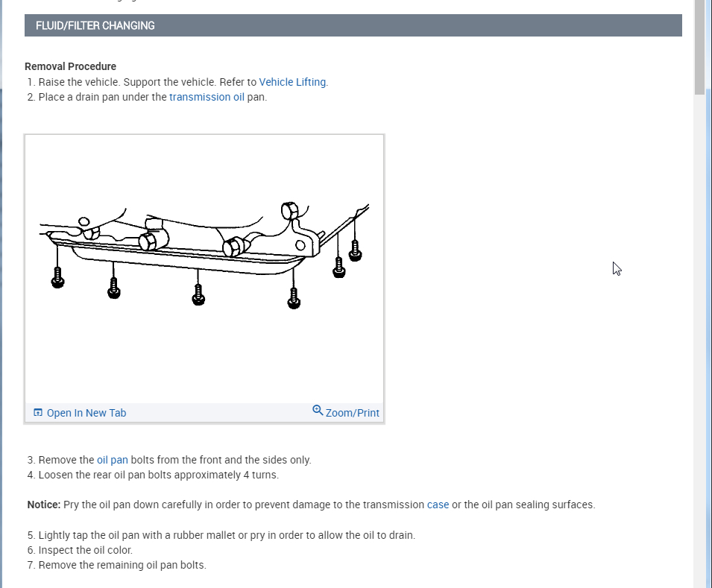Click the bold Notice: label

click(x=43, y=505)
